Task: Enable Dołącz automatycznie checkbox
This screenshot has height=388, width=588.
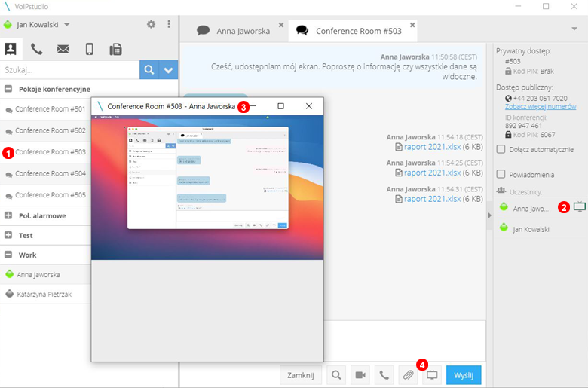Action: [x=501, y=149]
